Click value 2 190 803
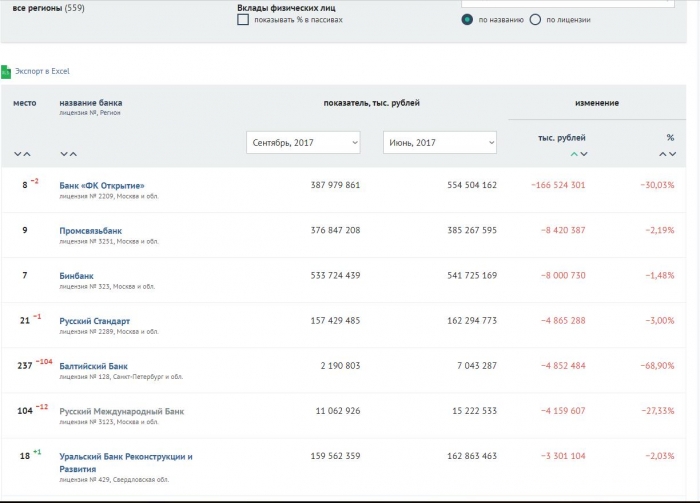Screen dimensions: 700x503 (x=340, y=366)
